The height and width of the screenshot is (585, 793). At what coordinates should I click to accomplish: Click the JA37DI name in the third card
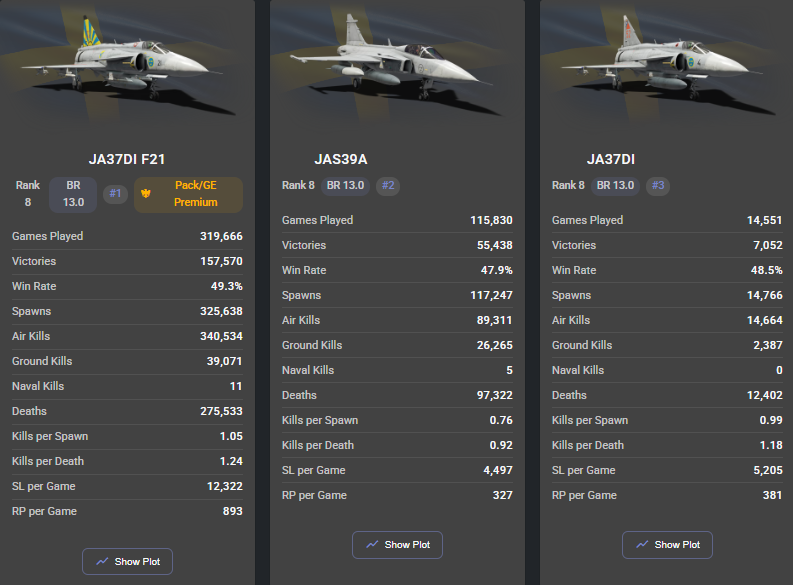coord(611,159)
